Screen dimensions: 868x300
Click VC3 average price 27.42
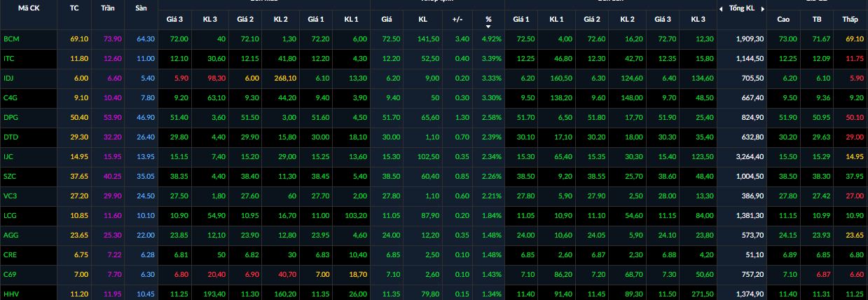(x=821, y=196)
